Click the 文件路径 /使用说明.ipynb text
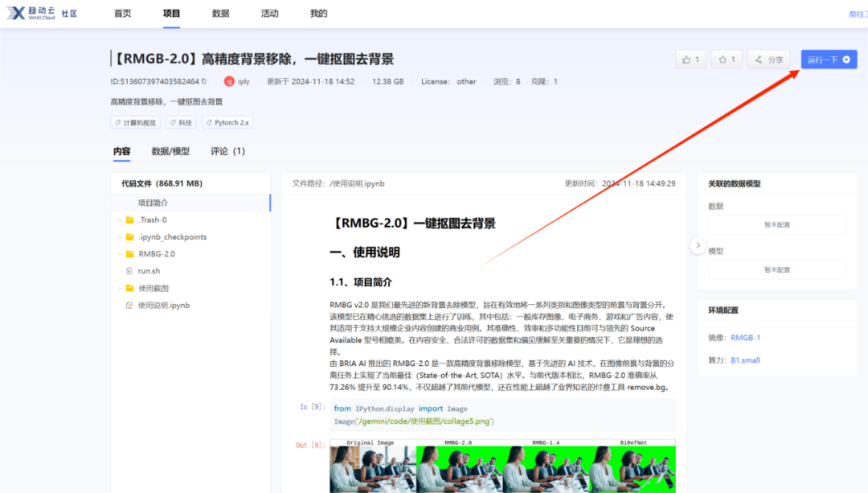868x493 pixels. pyautogui.click(x=338, y=183)
